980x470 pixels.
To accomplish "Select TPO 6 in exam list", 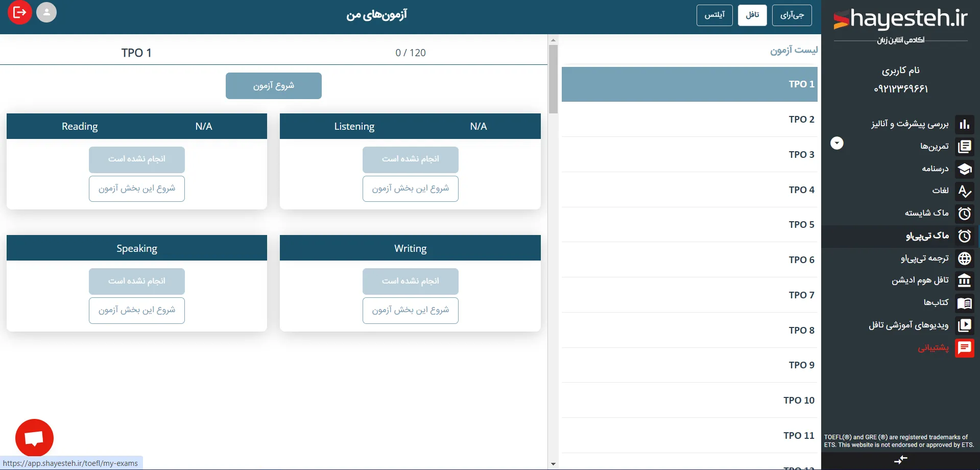I will point(689,260).
